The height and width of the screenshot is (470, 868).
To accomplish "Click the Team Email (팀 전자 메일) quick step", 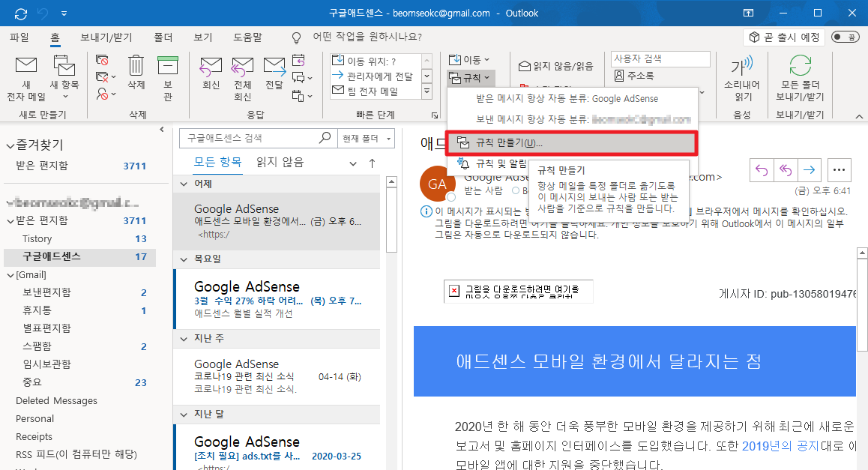I will 376,91.
